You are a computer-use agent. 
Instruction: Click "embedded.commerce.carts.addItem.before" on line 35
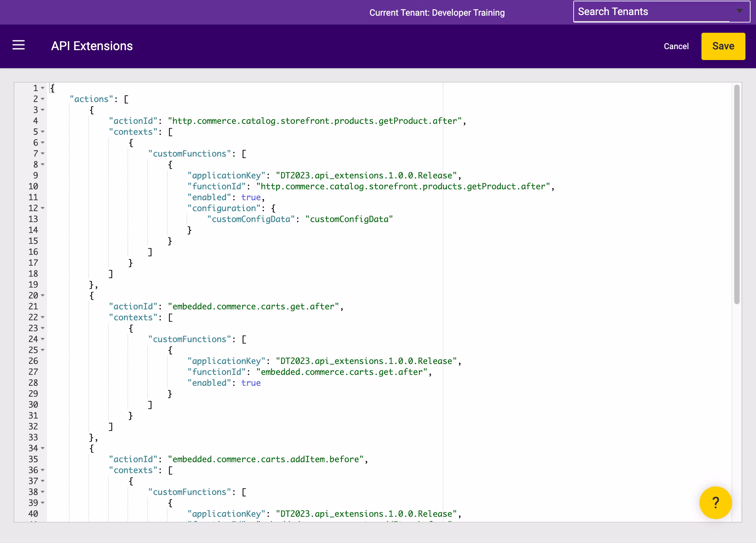pos(266,459)
